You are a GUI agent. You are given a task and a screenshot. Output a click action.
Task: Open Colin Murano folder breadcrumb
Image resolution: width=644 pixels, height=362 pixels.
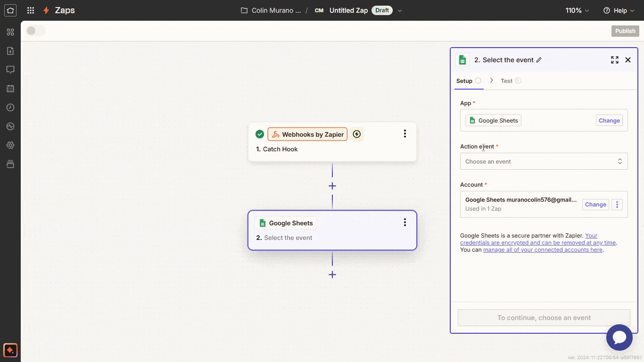271,10
